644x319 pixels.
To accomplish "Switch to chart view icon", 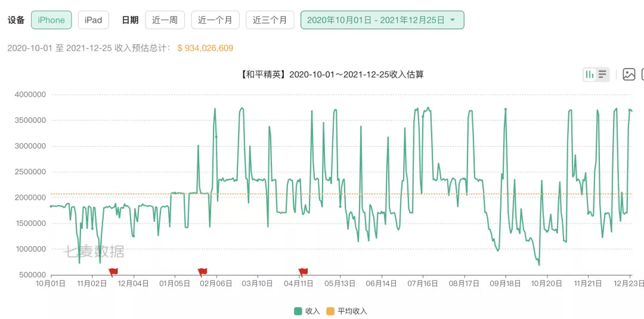I will click(590, 75).
